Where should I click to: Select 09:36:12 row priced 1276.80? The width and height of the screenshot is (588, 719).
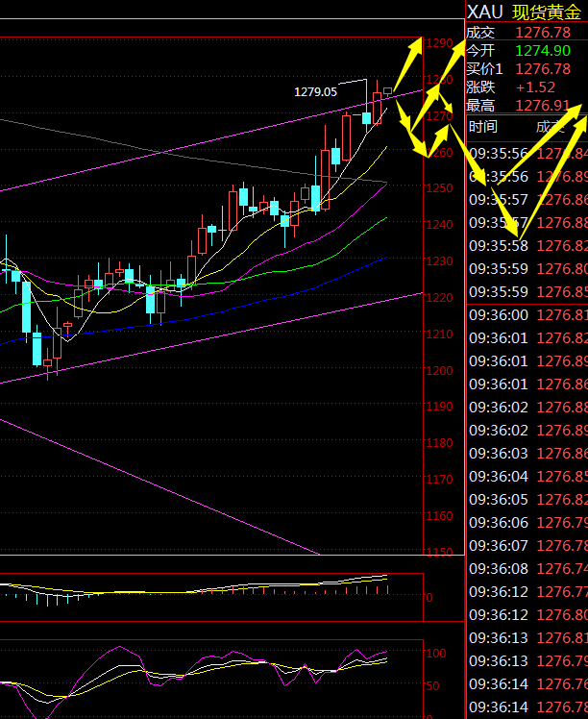tap(527, 614)
